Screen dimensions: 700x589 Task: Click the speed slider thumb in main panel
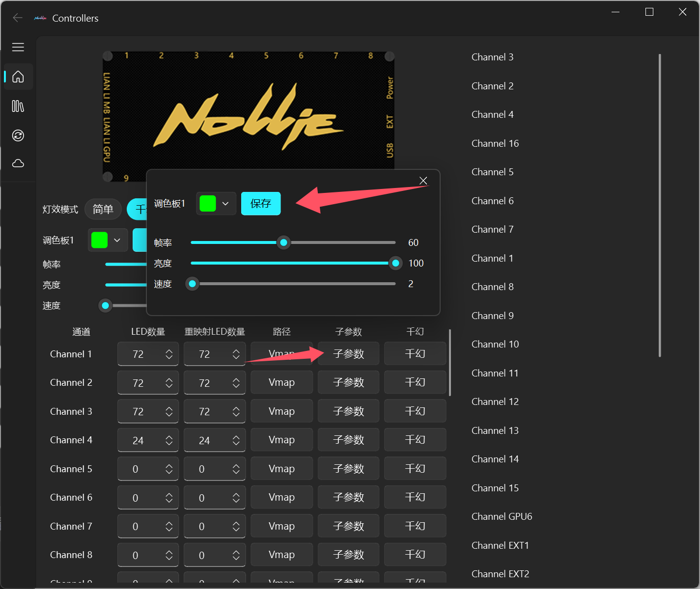click(x=105, y=306)
